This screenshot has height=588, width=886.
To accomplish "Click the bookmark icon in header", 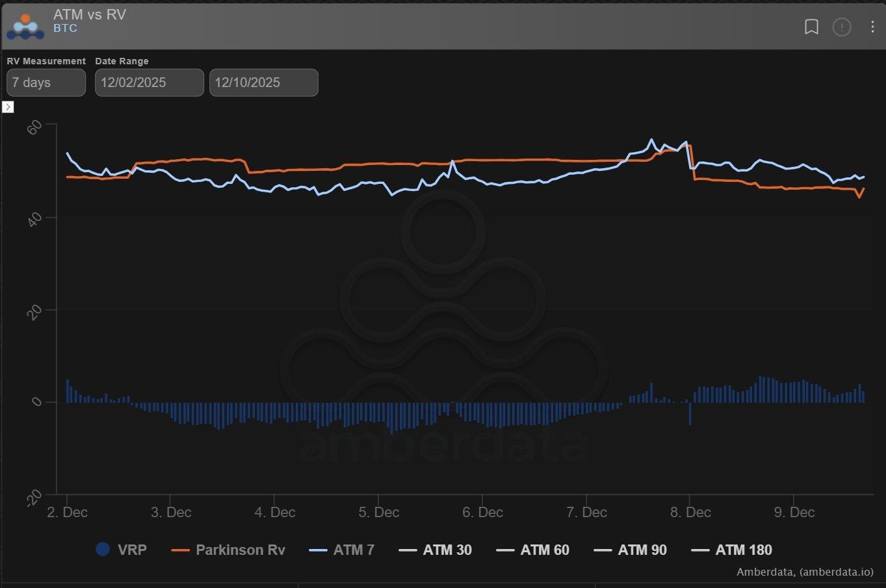I will click(811, 27).
